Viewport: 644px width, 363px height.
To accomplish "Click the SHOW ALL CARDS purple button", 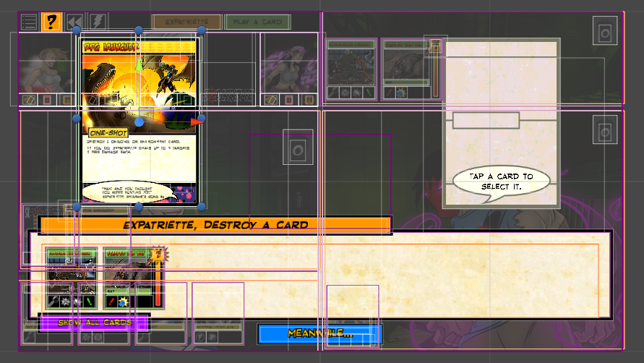I will point(95,323).
